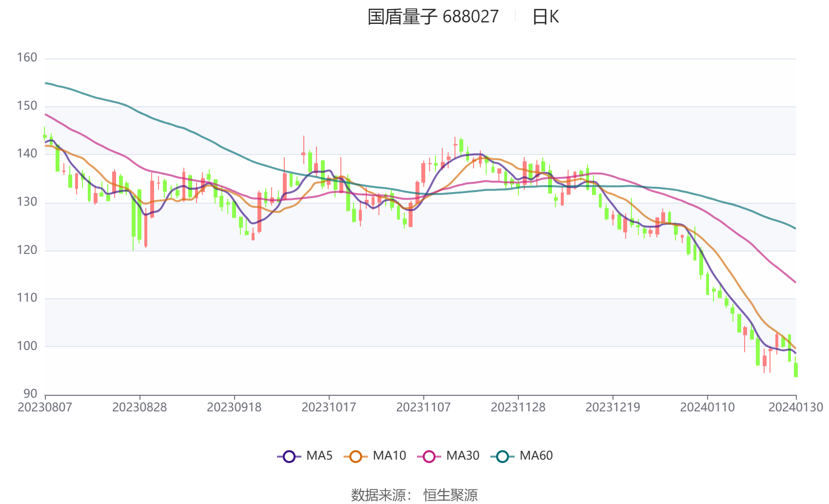Image resolution: width=829 pixels, height=504 pixels.
Task: Select the 20231107 date axis label
Action: 423,407
